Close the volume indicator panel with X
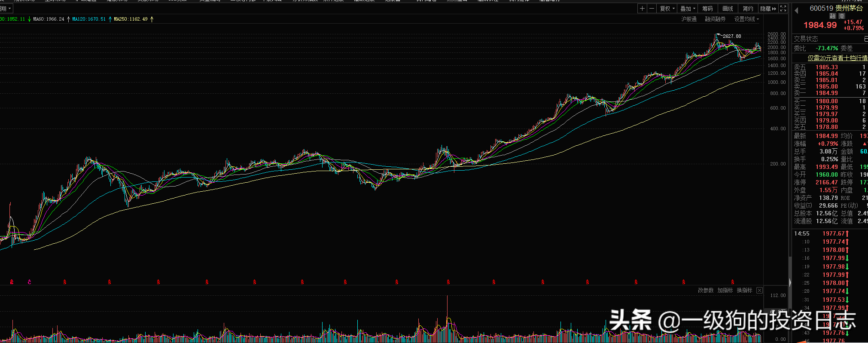The height and width of the screenshot is (343, 868). [x=759, y=291]
